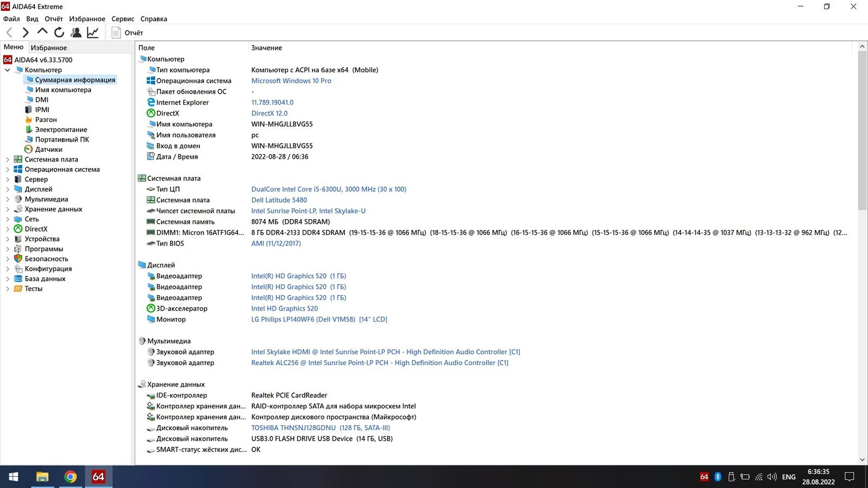Image resolution: width=868 pixels, height=488 pixels.
Task: Expand the Системная плата tree node
Action: [x=8, y=159]
